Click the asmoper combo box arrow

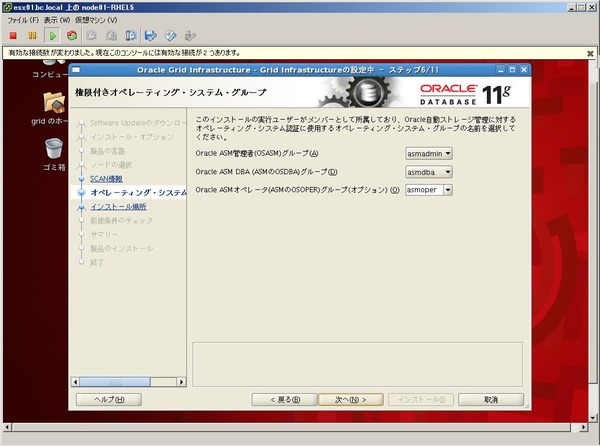[448, 190]
